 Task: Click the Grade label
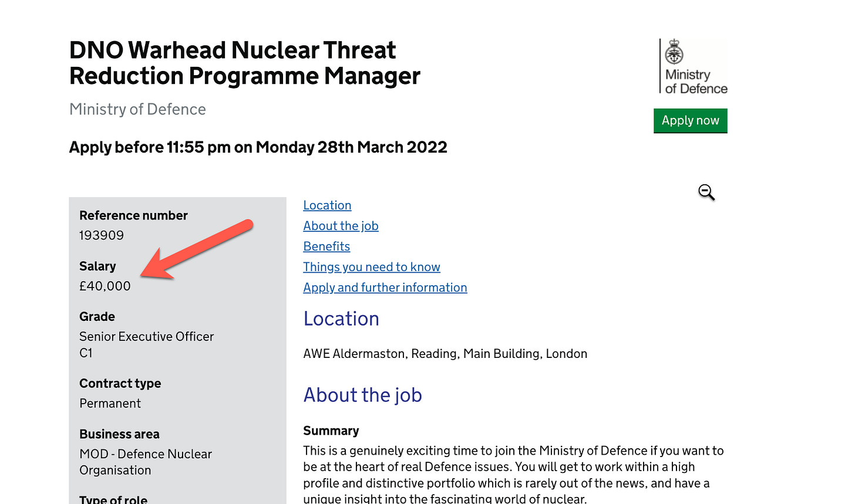pos(97,316)
